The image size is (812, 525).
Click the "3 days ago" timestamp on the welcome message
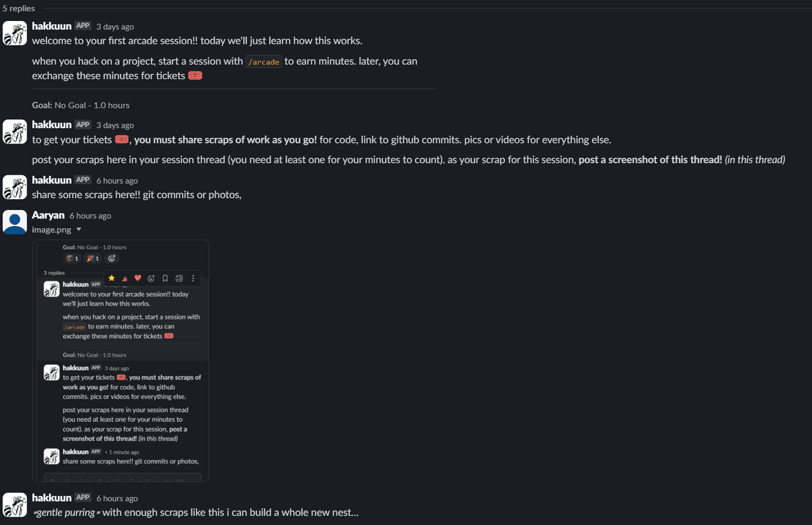coord(115,27)
